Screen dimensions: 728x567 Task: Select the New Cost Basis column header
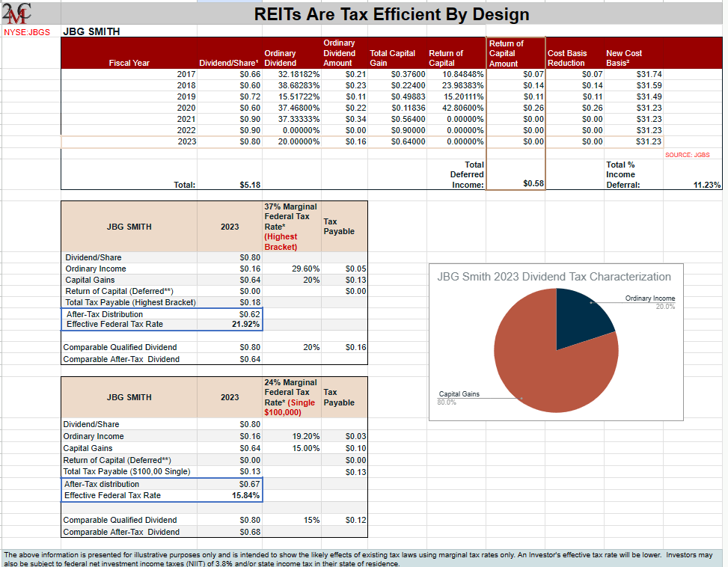pyautogui.click(x=624, y=58)
